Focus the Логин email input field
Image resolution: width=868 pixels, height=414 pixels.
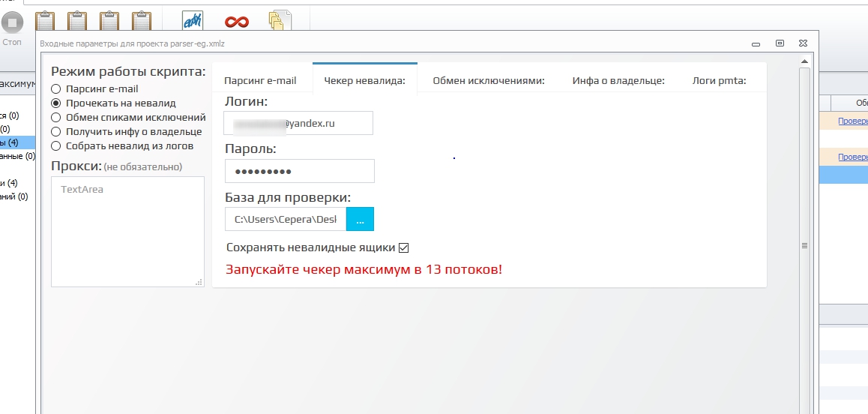pyautogui.click(x=298, y=123)
